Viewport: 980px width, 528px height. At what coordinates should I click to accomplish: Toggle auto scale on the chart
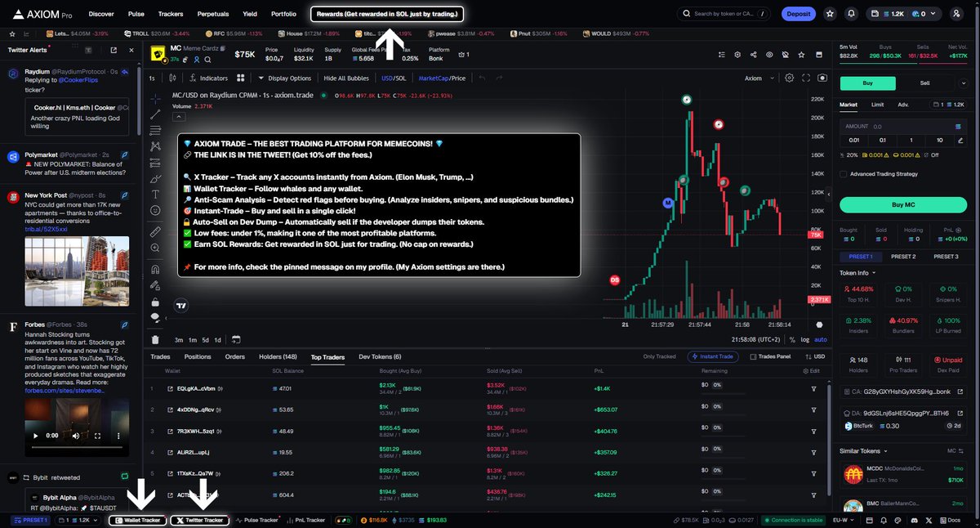coord(821,339)
